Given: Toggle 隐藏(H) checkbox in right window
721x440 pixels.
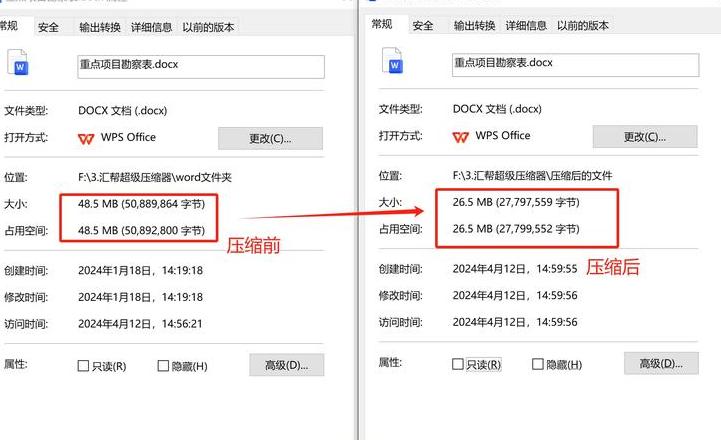Looking at the screenshot, I should 538,364.
